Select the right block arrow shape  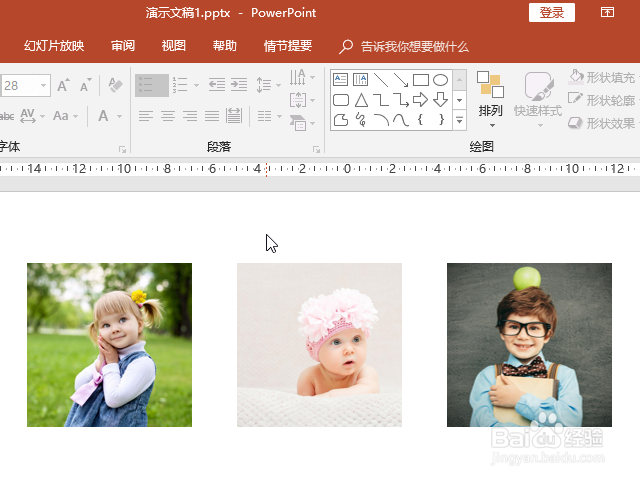point(420,100)
